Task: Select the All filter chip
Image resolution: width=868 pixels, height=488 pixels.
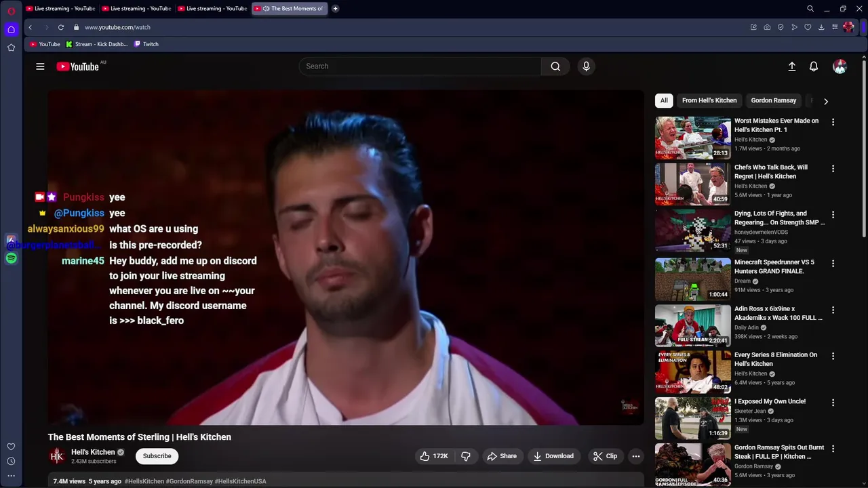Action: (x=664, y=100)
